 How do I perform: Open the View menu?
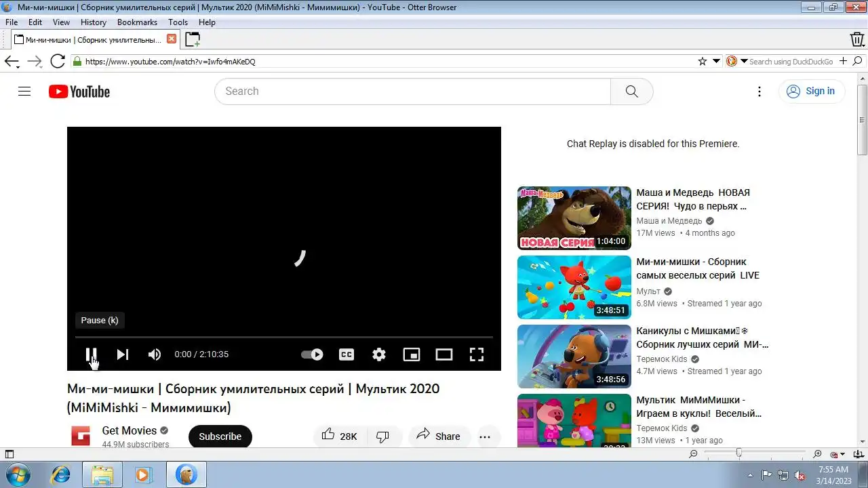click(61, 22)
